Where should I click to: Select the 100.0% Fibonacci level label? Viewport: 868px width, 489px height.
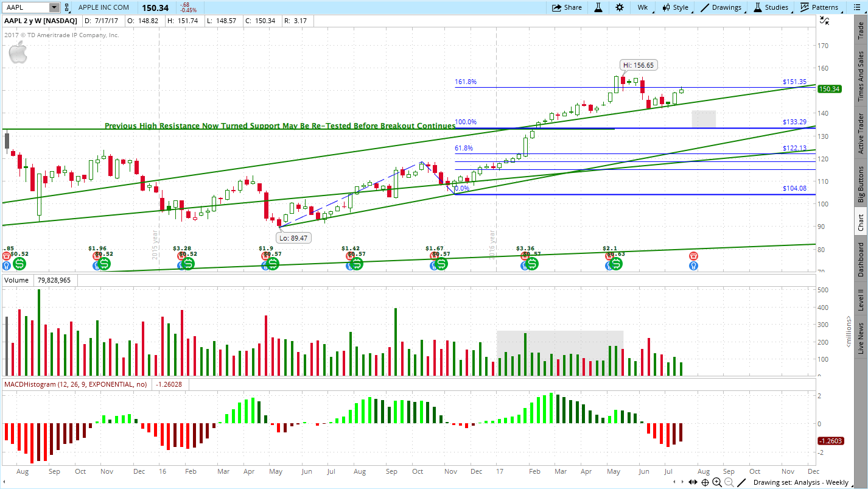click(466, 122)
